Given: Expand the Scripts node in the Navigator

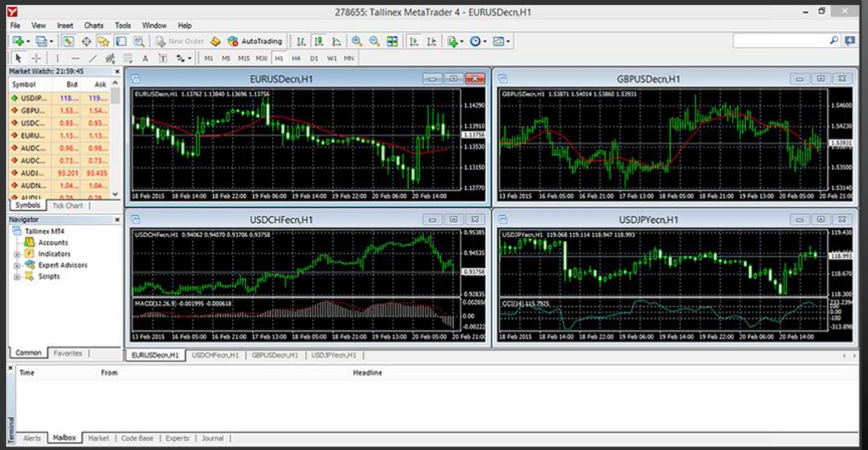Looking at the screenshot, I should 17,277.
